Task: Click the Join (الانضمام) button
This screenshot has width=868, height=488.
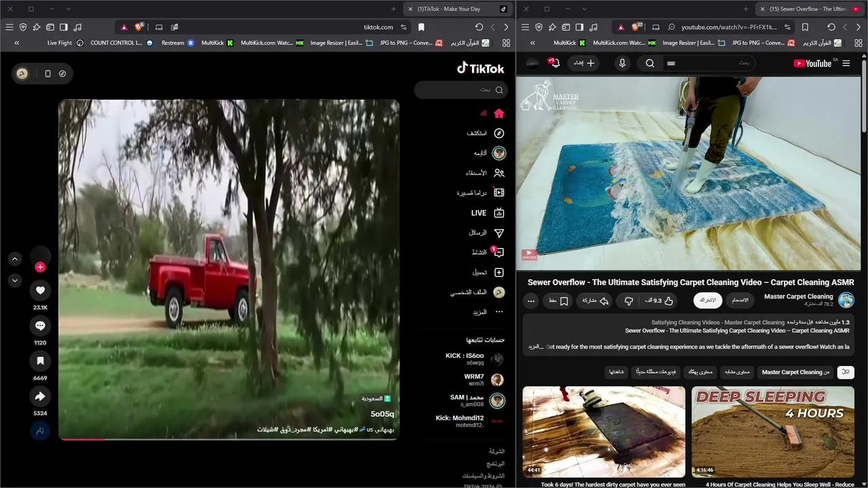Action: [x=739, y=300]
